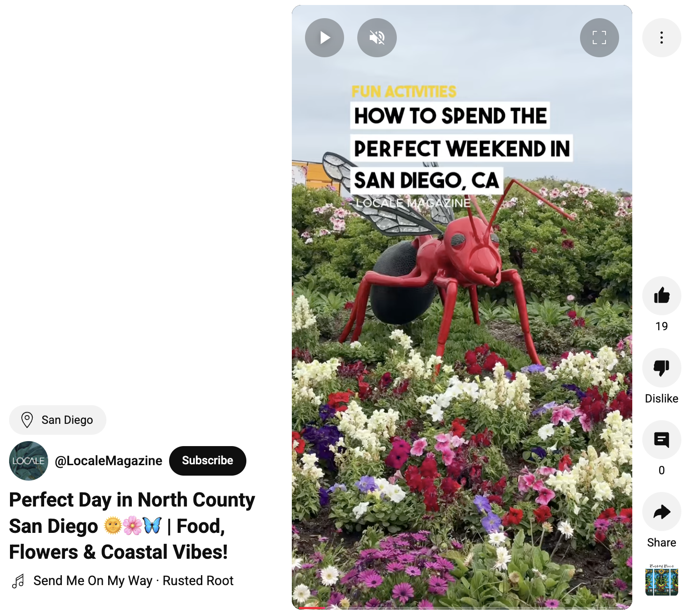
Task: Click the like count 19
Action: pyautogui.click(x=661, y=326)
